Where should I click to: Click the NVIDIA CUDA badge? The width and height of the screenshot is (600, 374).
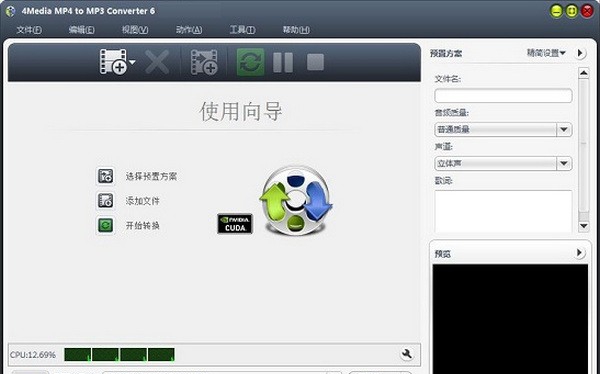[235, 224]
